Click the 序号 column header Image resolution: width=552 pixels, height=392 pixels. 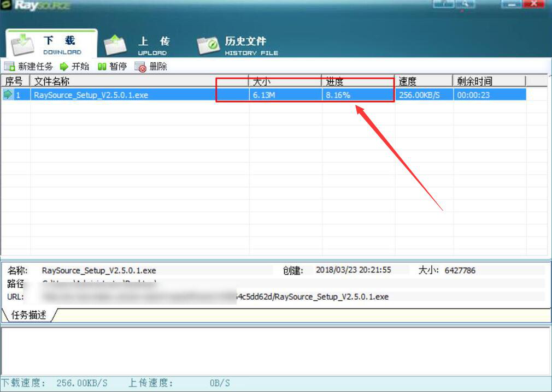click(x=15, y=81)
